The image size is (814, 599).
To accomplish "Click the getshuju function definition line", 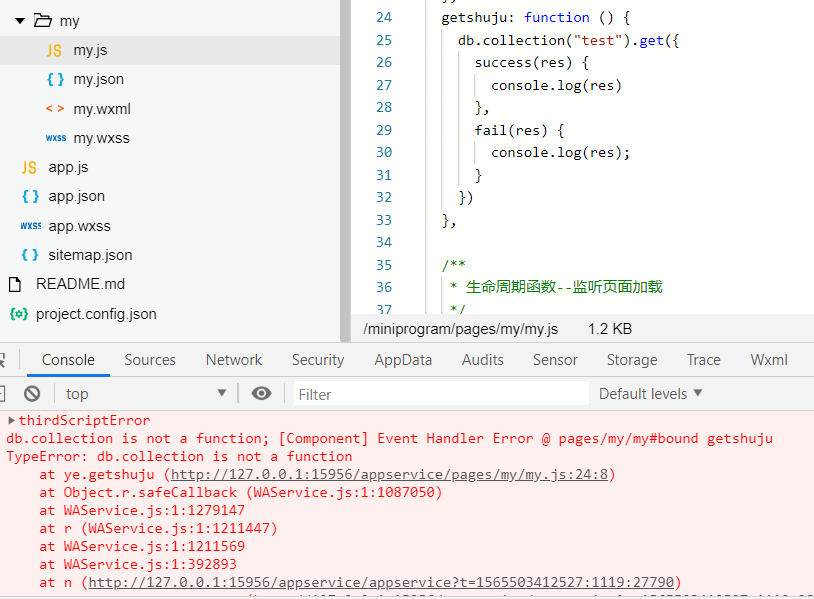I will pyautogui.click(x=536, y=18).
